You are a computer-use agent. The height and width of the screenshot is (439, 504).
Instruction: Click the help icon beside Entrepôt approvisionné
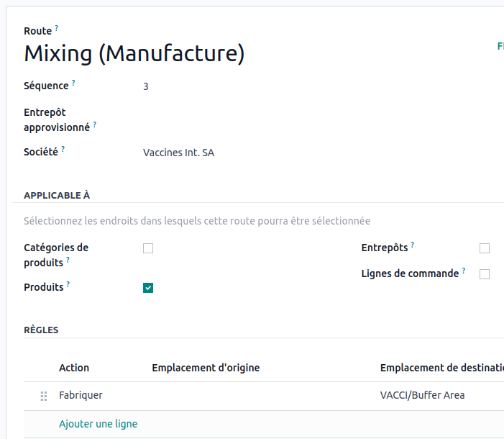(x=95, y=125)
